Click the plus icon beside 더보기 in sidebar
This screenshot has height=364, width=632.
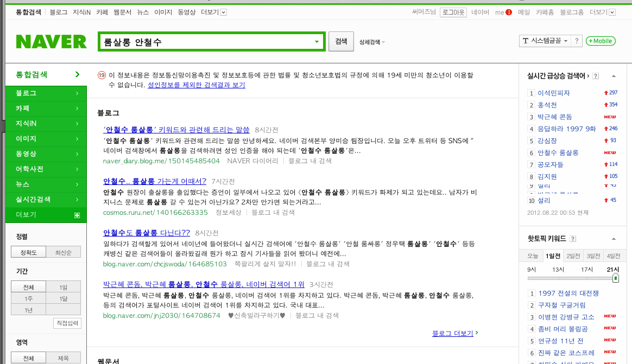[77, 215]
